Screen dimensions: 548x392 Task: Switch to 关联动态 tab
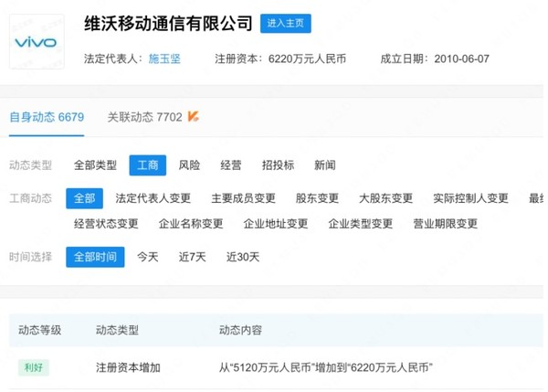coord(144,117)
